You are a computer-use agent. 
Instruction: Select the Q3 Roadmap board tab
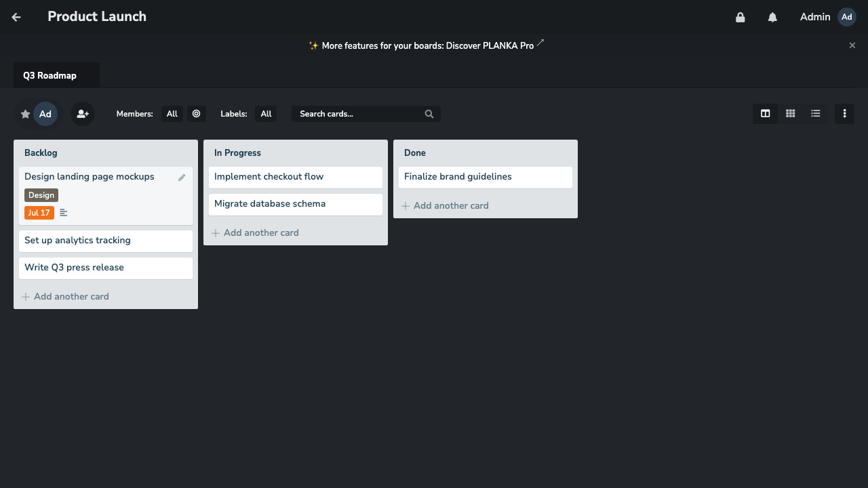(56, 75)
